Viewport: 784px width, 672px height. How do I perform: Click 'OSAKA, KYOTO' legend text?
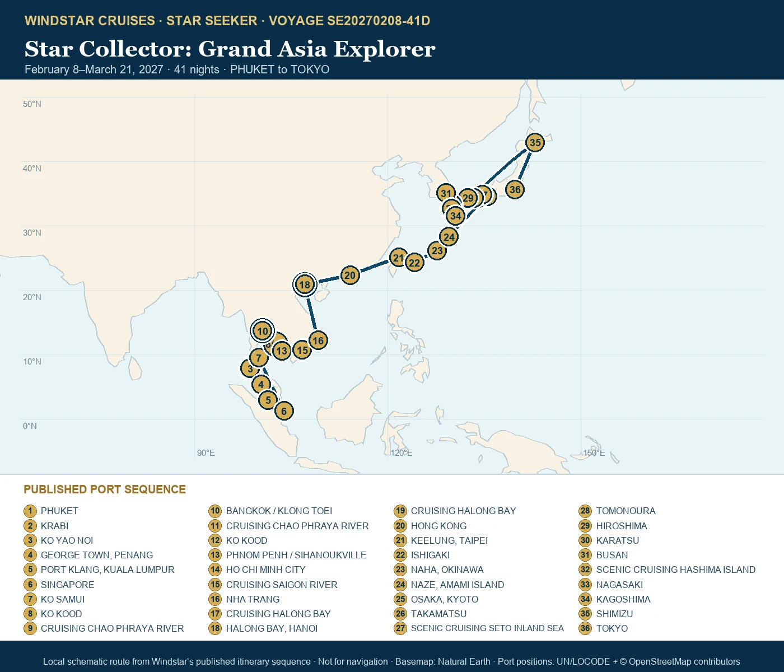point(445,599)
